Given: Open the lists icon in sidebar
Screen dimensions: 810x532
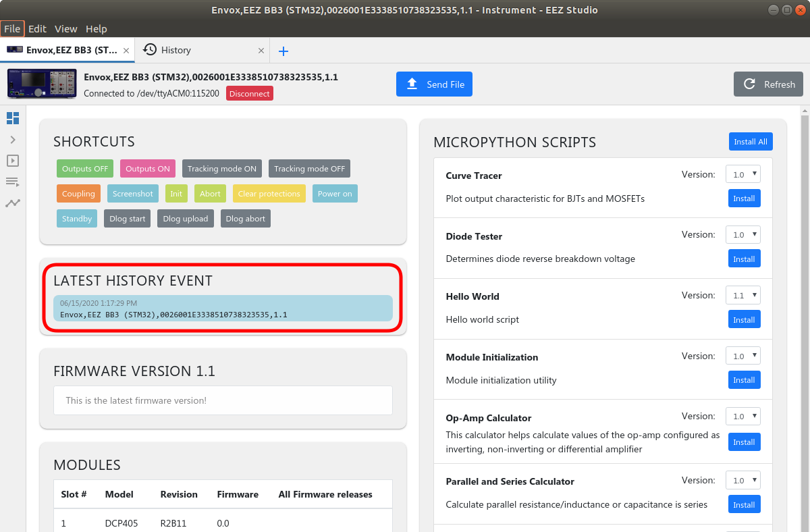Looking at the screenshot, I should [x=13, y=182].
